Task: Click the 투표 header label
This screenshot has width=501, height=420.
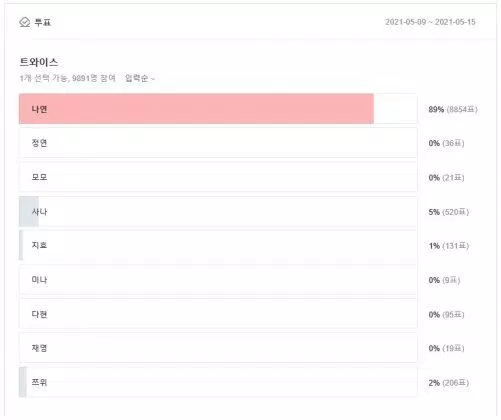Action: pyautogui.click(x=43, y=22)
